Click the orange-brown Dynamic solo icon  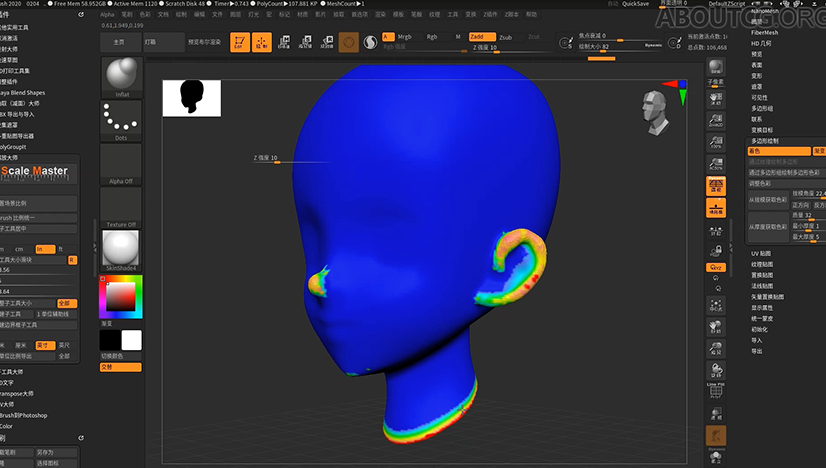[716, 435]
